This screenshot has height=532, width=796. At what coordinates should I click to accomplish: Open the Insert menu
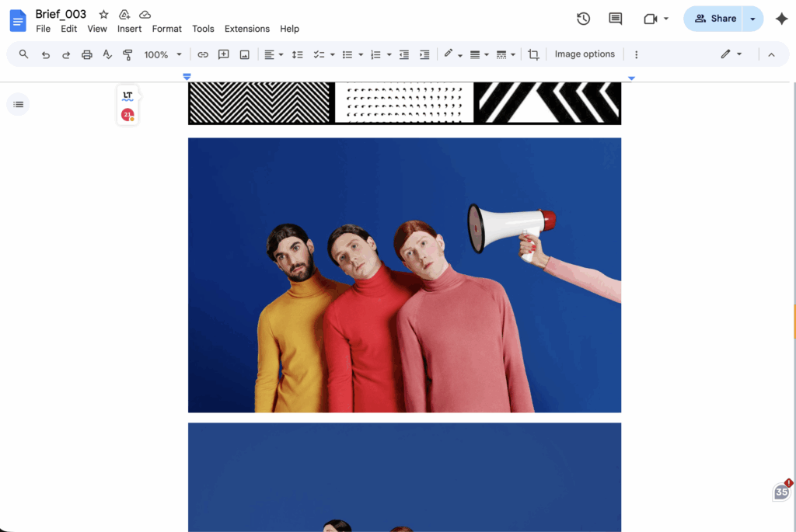(129, 29)
